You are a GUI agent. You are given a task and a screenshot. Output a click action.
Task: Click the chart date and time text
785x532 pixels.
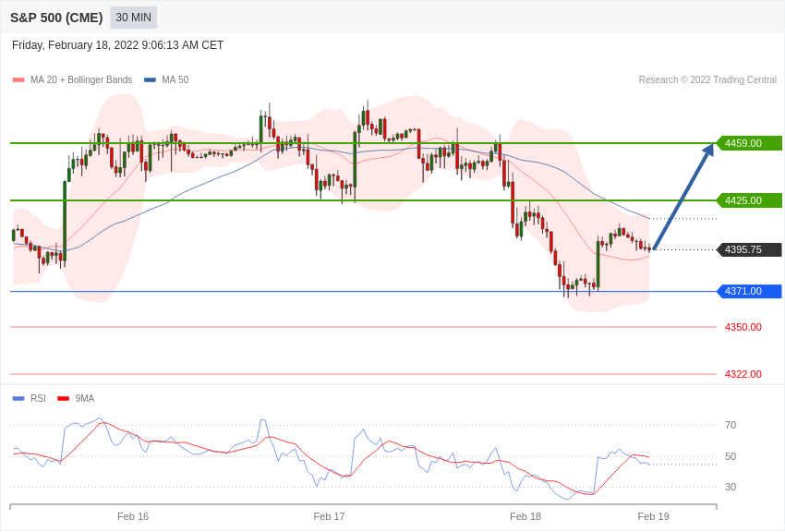pos(118,45)
